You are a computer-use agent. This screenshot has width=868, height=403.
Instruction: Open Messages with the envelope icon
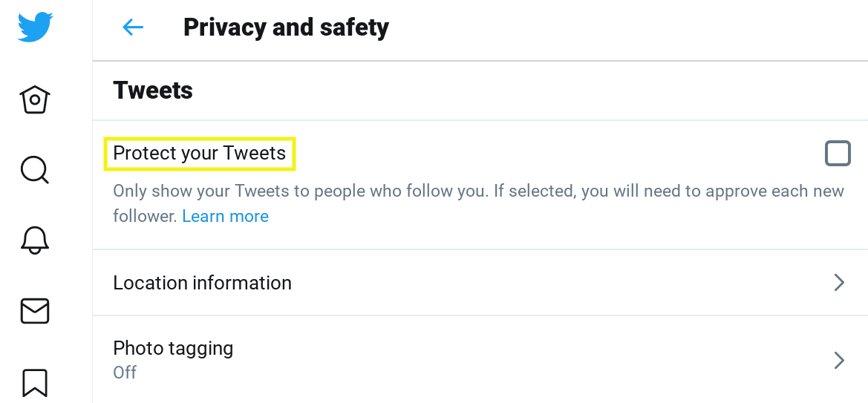(x=35, y=311)
